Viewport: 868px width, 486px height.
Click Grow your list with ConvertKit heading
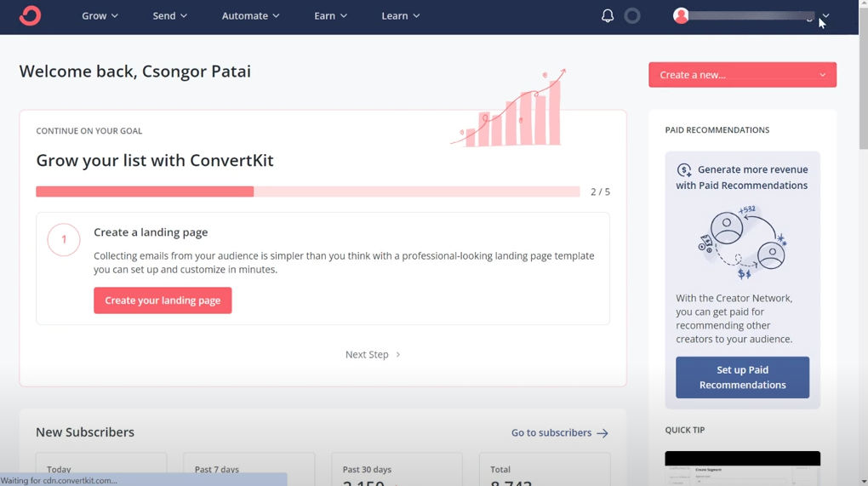[x=155, y=160]
